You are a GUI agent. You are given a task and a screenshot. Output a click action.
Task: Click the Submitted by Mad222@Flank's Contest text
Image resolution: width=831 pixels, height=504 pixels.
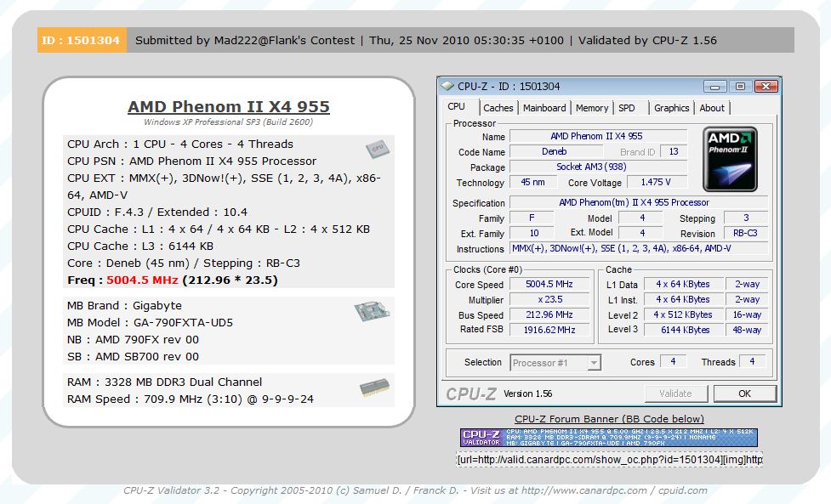coord(245,40)
